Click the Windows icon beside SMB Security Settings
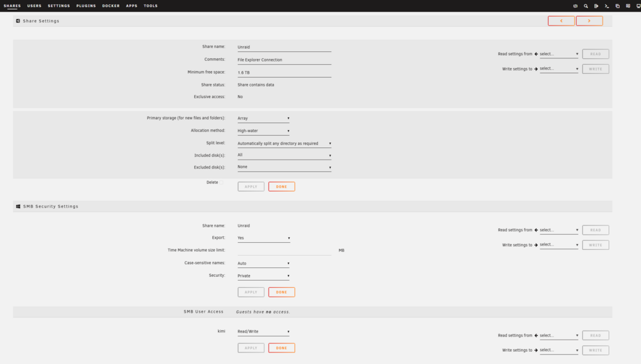Viewport: 641px width, 364px height. pyautogui.click(x=18, y=206)
